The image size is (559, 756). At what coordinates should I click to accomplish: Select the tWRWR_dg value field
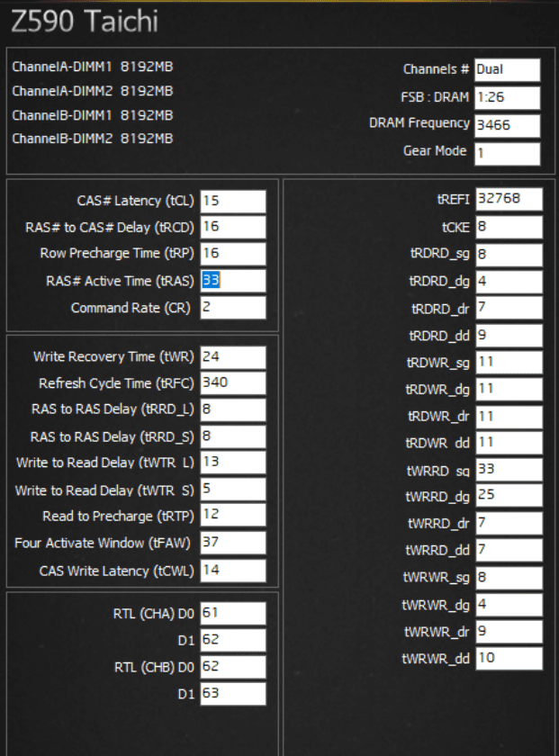(509, 605)
